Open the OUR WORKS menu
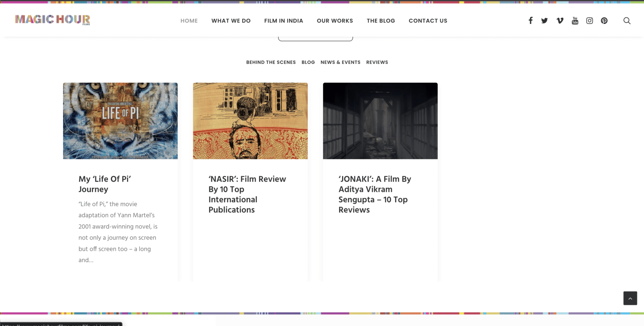644x326 pixels. tap(335, 21)
